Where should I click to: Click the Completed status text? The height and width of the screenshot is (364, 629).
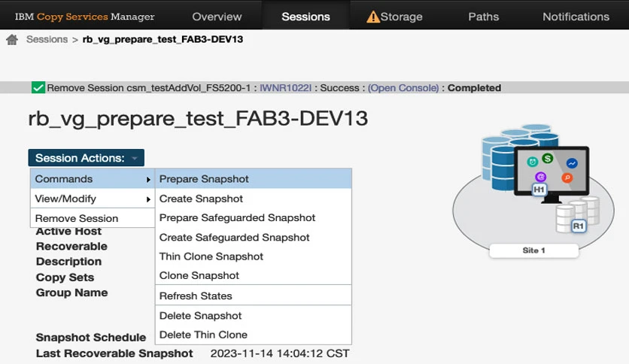click(x=474, y=88)
